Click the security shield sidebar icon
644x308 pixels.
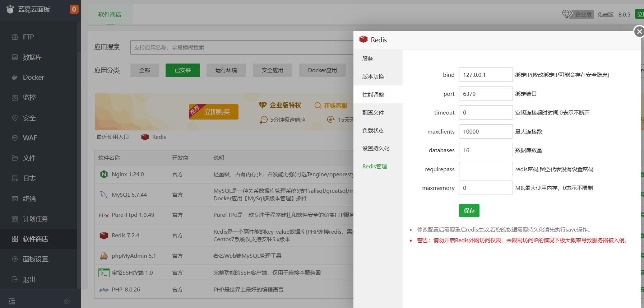pos(15,118)
